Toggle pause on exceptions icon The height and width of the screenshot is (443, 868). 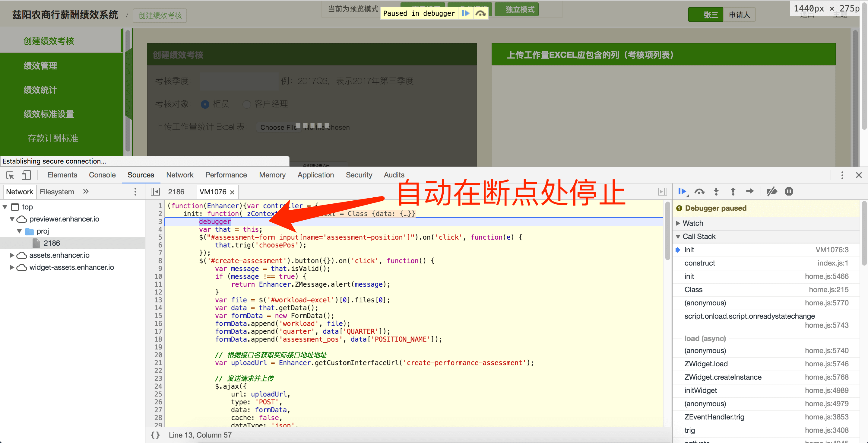click(789, 192)
